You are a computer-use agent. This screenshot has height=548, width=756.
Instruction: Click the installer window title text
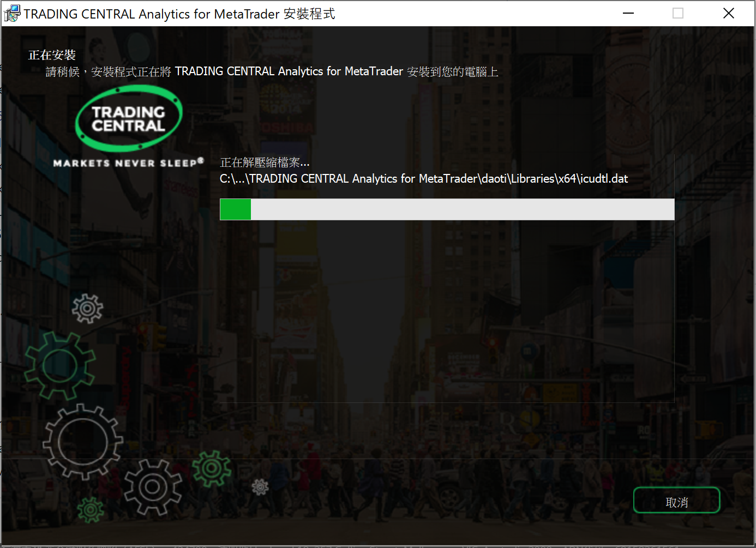[179, 14]
